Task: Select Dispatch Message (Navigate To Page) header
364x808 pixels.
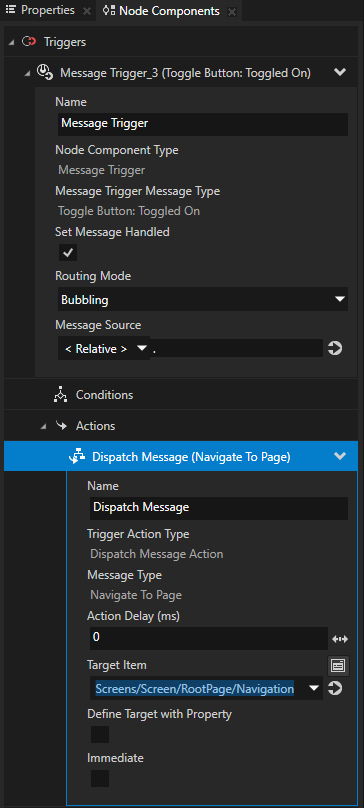Action: (180, 456)
